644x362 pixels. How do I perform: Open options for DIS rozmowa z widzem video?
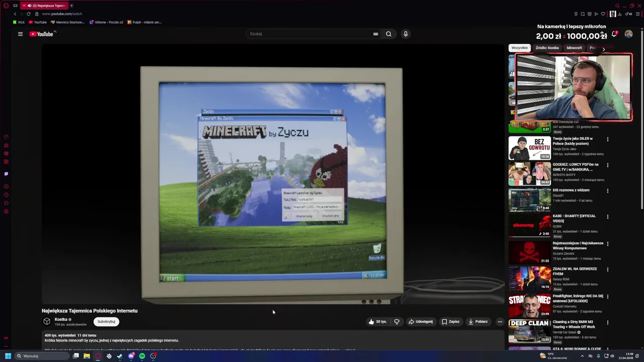coord(607,191)
